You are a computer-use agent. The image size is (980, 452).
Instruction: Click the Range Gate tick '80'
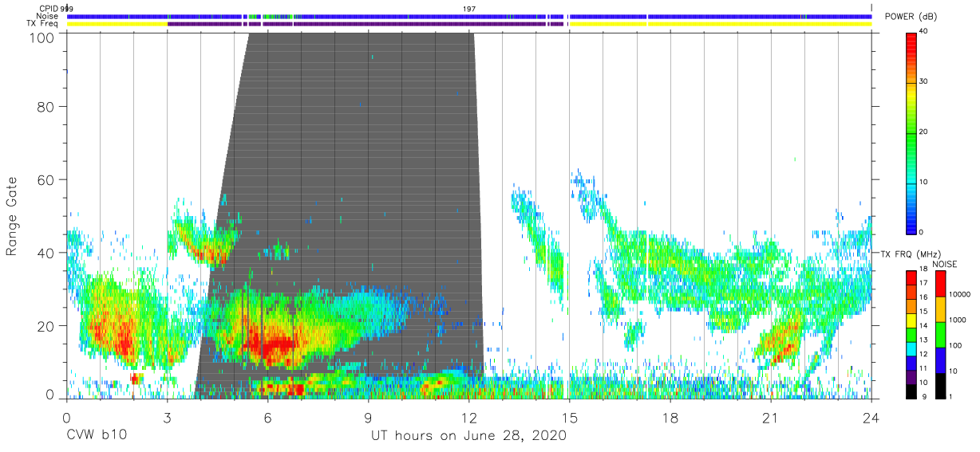tap(46, 107)
